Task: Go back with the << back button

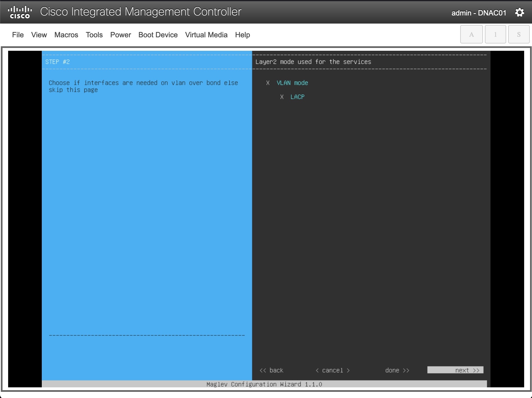Action: click(271, 370)
